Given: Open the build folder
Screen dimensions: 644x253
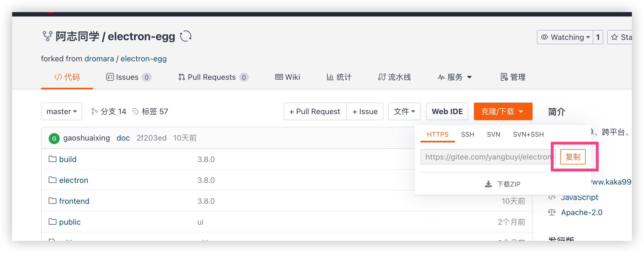Looking at the screenshot, I should click(x=68, y=159).
